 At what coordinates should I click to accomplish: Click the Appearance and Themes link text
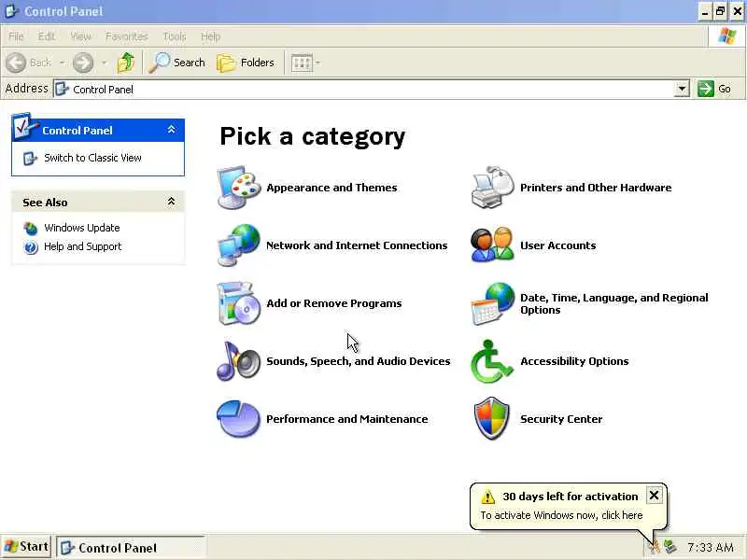331,188
